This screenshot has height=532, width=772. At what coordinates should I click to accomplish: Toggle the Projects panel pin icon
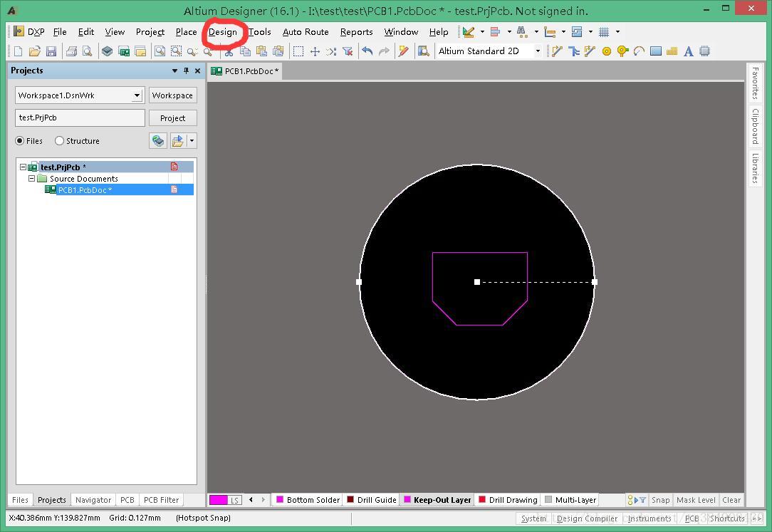coord(186,71)
